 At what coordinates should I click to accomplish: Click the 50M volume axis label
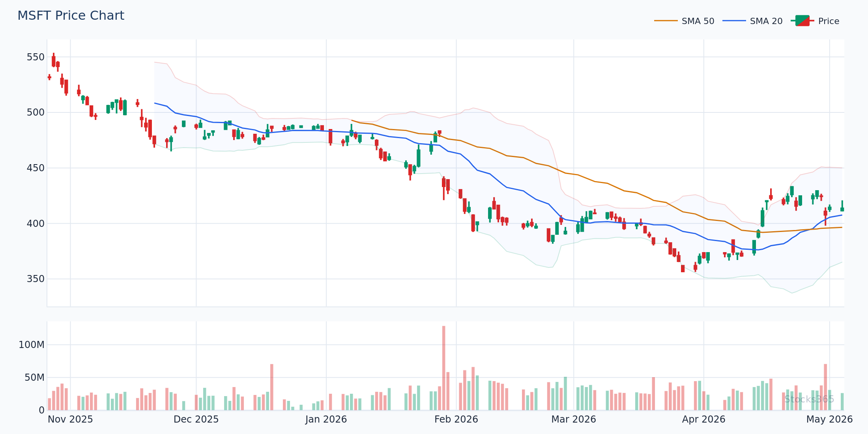(x=34, y=378)
